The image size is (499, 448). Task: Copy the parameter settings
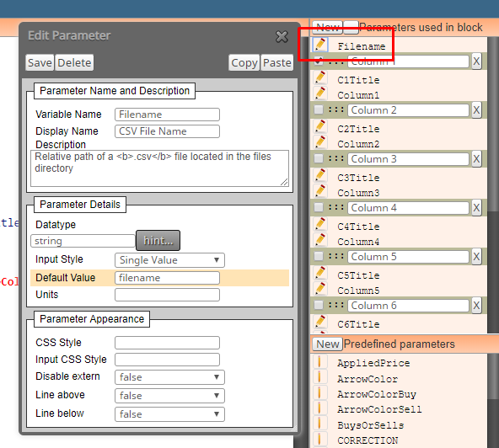[244, 62]
